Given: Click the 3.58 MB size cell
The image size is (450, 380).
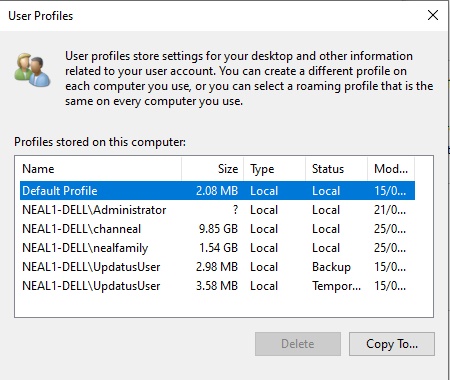Looking at the screenshot, I should (x=217, y=286).
